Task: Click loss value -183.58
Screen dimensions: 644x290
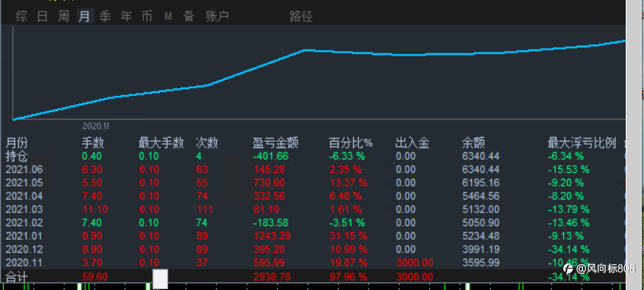Action: [270, 222]
